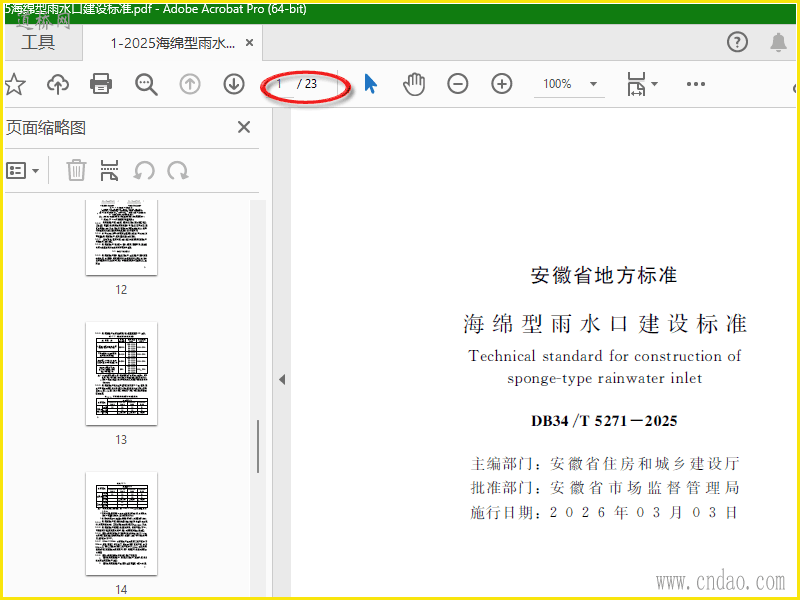Click the 页面缩略图 panel title

pos(46,128)
